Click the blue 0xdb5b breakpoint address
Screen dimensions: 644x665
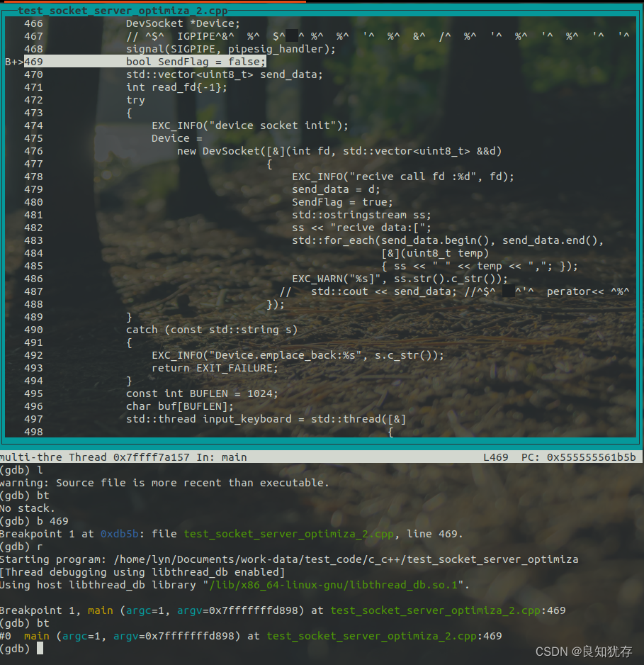click(x=116, y=534)
